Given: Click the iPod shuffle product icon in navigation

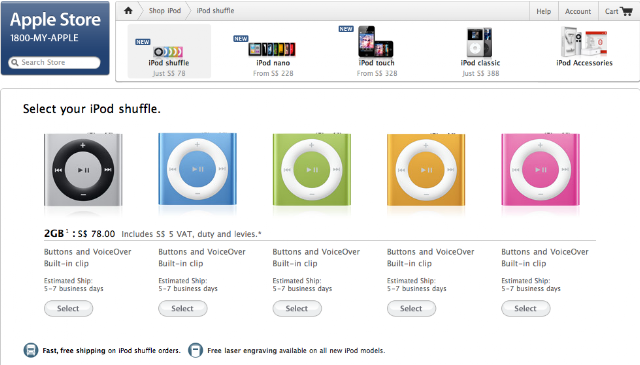Looking at the screenshot, I should tap(168, 51).
